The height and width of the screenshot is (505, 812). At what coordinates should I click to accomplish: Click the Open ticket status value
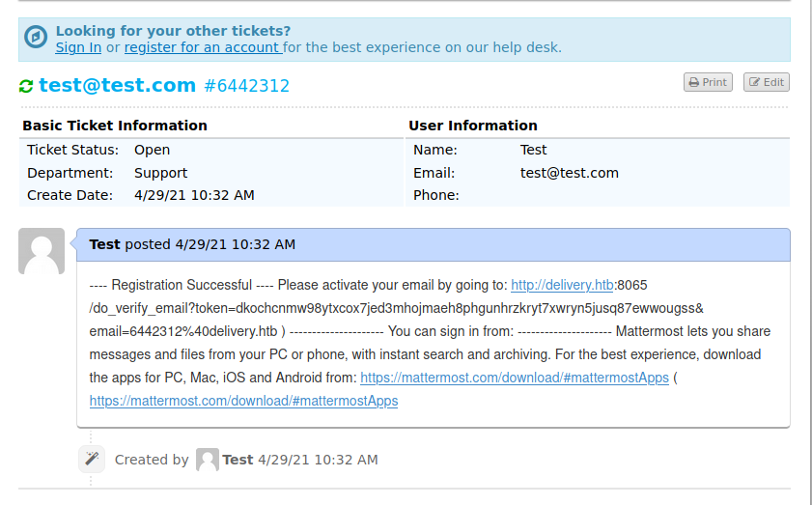coord(152,150)
